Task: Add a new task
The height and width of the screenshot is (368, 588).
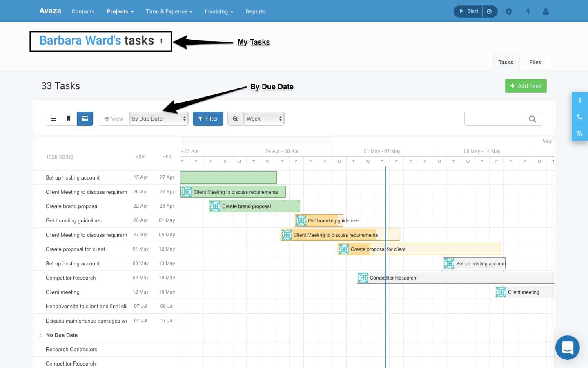Action: pyautogui.click(x=526, y=86)
